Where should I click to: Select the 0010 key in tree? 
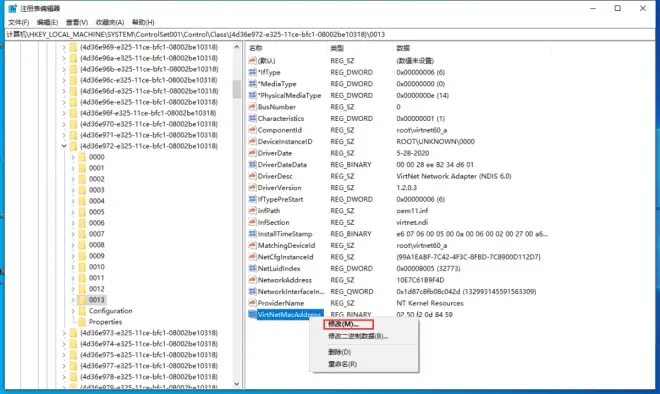coord(96,267)
